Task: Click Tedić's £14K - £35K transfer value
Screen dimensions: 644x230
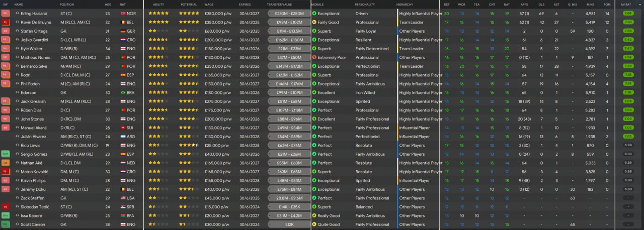Action: pyautogui.click(x=289, y=207)
